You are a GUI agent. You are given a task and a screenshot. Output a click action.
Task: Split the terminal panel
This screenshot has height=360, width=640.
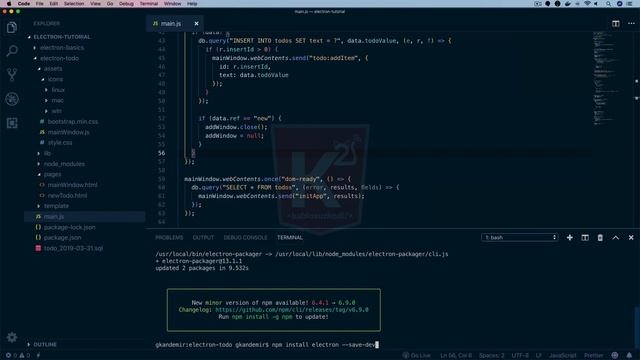point(585,238)
